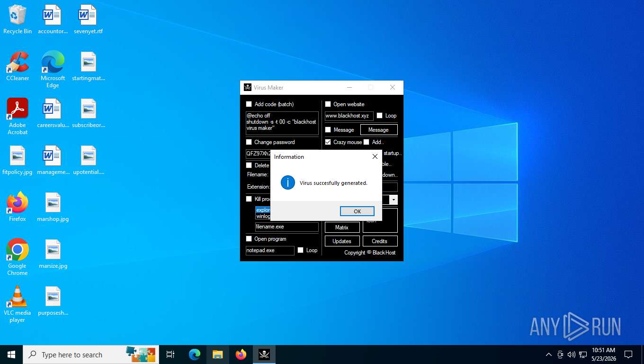This screenshot has height=364, width=644.
Task: Click the batch code text area
Action: point(282,123)
